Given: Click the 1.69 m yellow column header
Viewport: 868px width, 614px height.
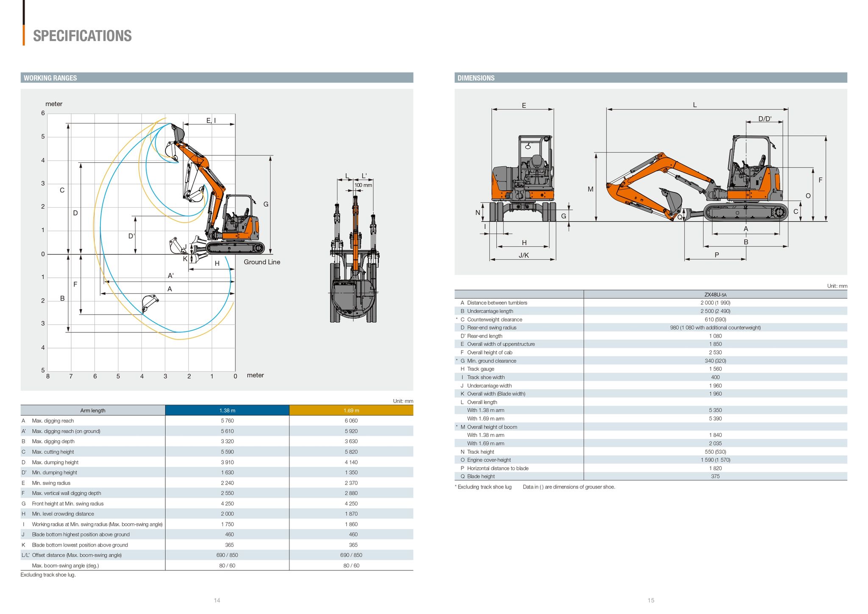Looking at the screenshot, I should (351, 410).
